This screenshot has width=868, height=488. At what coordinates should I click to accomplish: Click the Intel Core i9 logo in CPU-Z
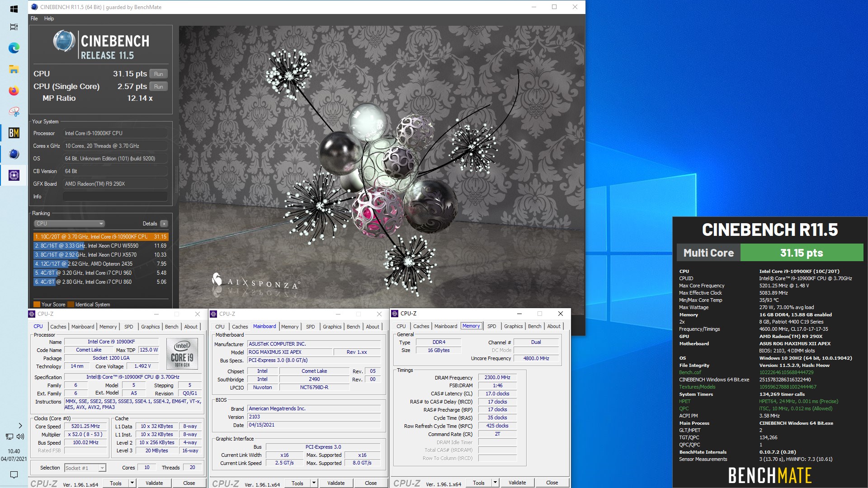click(182, 354)
